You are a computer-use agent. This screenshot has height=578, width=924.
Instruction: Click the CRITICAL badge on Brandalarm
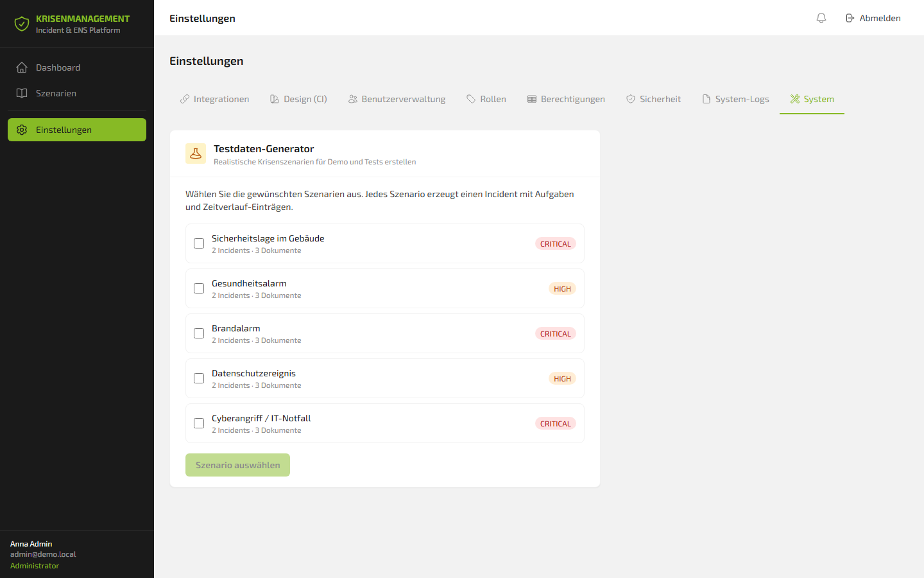click(x=556, y=333)
